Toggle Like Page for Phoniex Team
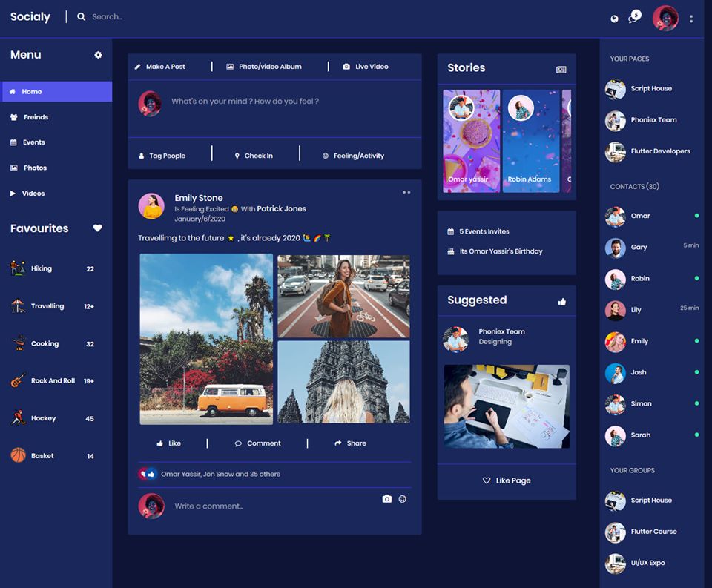 point(507,480)
